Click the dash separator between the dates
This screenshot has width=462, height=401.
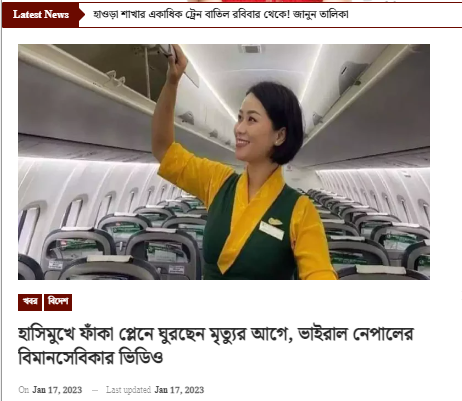pos(95,390)
